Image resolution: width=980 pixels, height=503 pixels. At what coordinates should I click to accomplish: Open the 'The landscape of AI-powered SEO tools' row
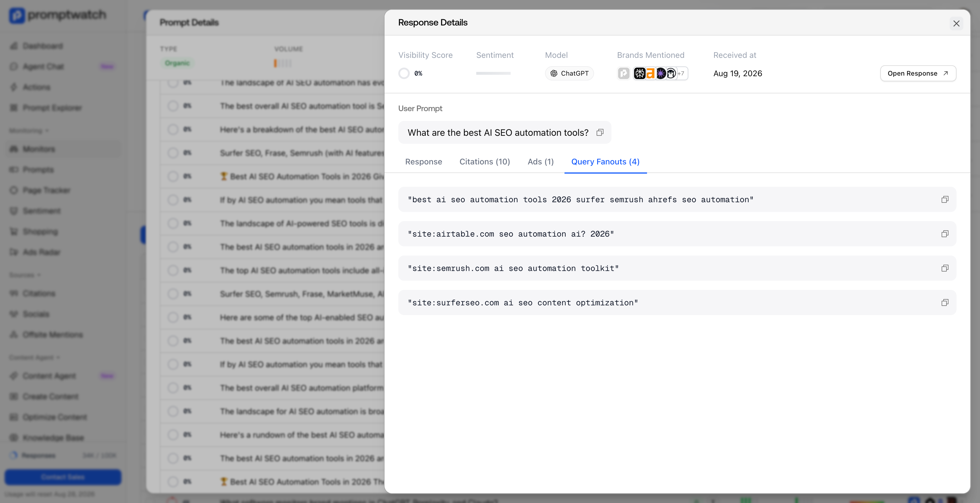click(272, 223)
